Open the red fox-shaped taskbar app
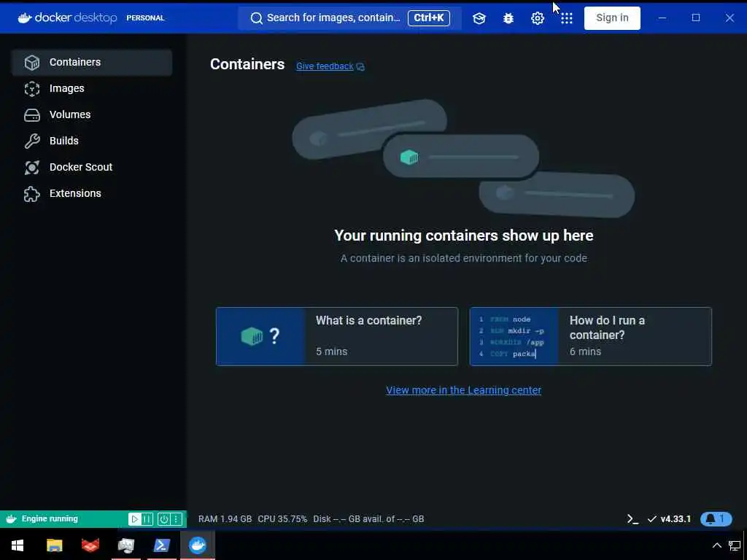This screenshot has height=560, width=747. pyautogui.click(x=90, y=545)
